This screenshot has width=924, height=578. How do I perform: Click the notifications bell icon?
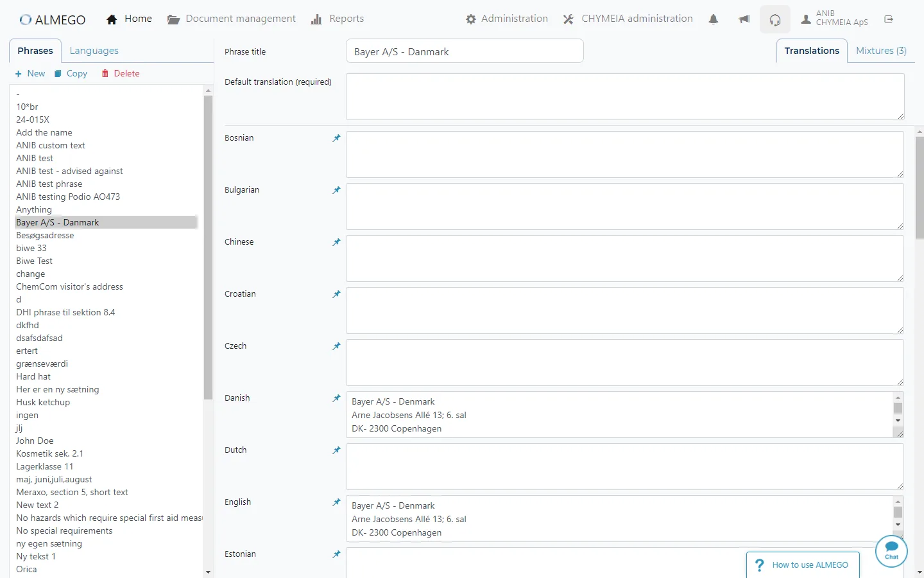714,19
